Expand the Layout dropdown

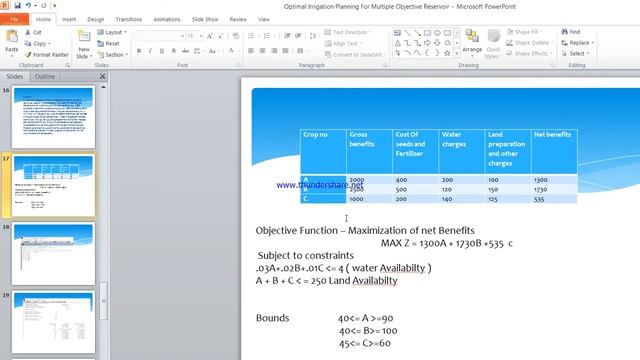pyautogui.click(x=112, y=32)
